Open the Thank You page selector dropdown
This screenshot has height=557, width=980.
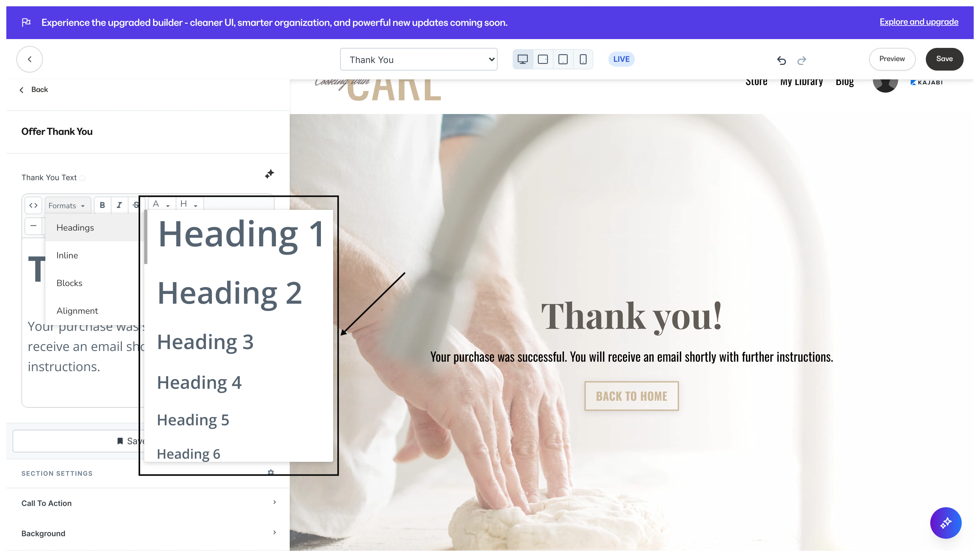click(418, 60)
